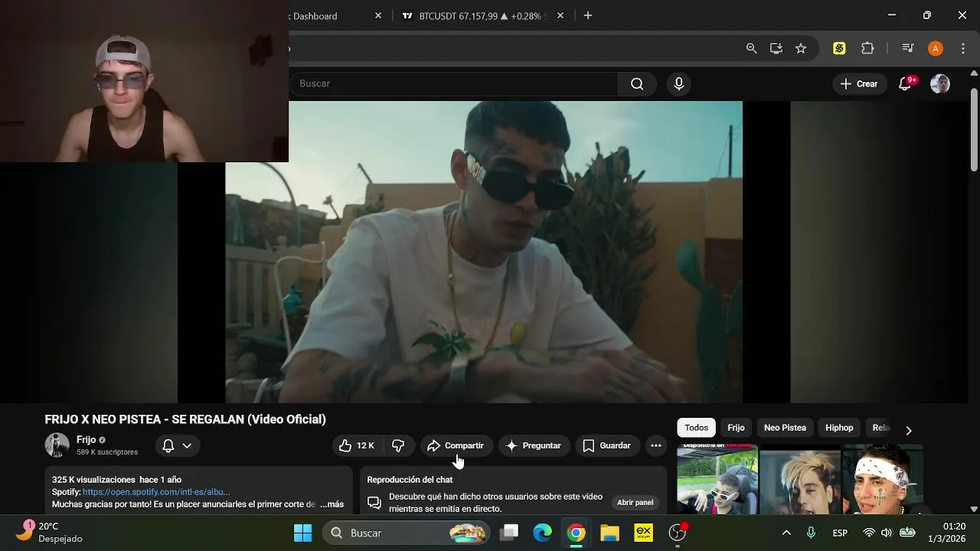Open Frijo channel avatar
This screenshot has width=980, height=551.
pyautogui.click(x=57, y=445)
